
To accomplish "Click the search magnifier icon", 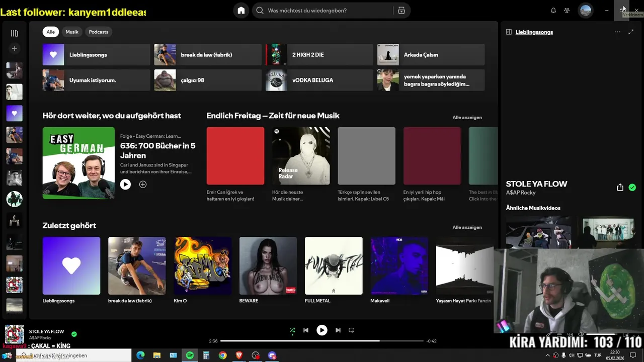I will [x=260, y=11].
